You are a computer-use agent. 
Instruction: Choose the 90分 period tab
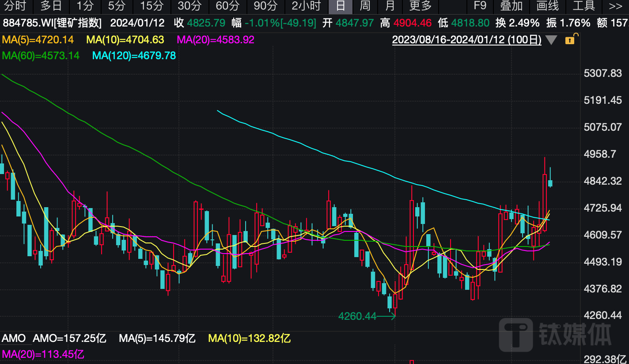[x=266, y=6]
